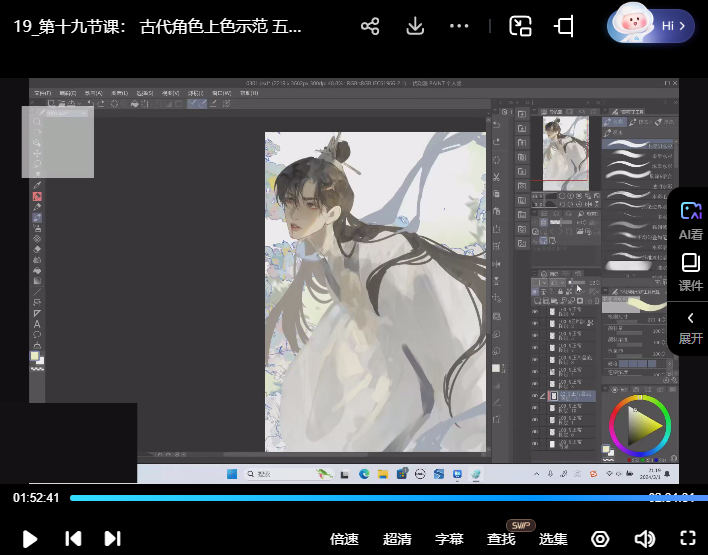Open the player settings hexagon icon

pyautogui.click(x=600, y=539)
